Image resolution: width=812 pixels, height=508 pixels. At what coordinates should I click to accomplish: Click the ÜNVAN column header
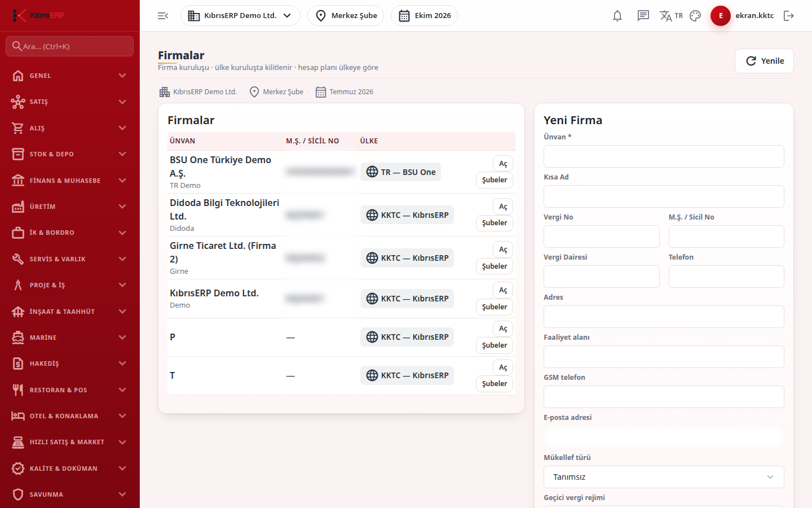183,141
